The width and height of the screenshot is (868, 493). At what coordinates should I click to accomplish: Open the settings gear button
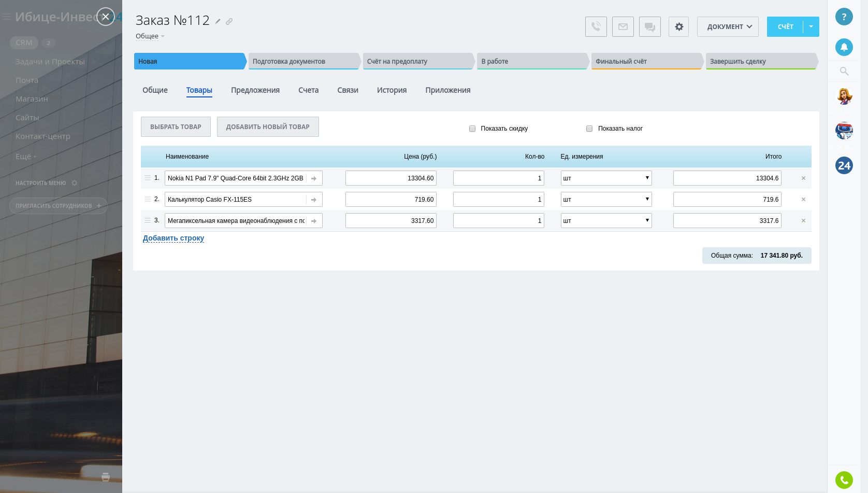tap(678, 26)
